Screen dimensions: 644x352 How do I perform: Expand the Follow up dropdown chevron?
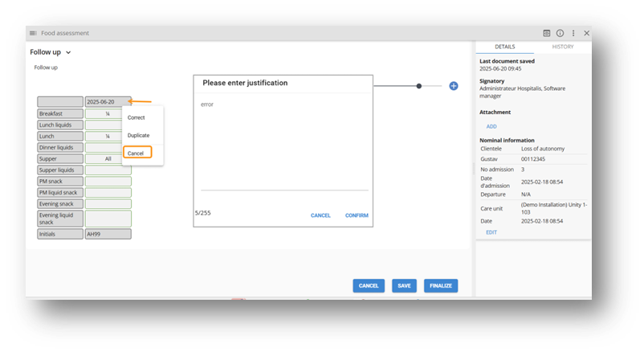[x=68, y=52]
